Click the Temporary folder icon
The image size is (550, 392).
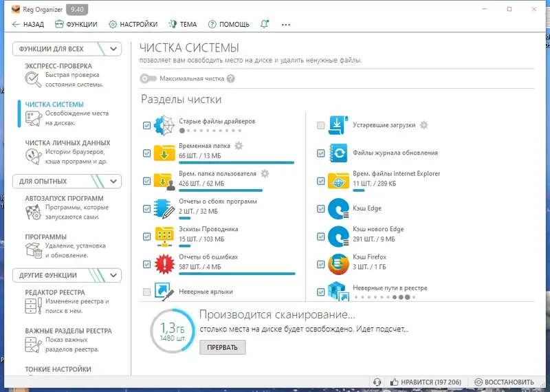click(164, 153)
